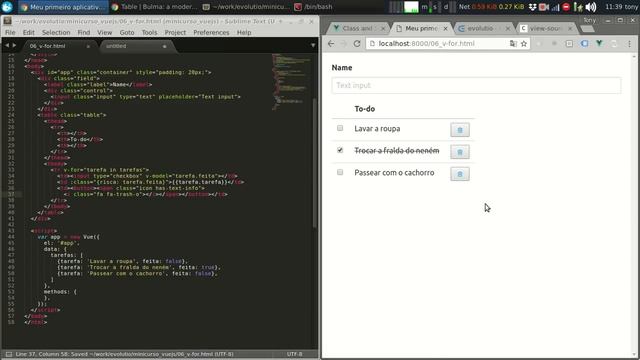Switch to 'Meu primeiro aplicativ...' taskbar window
The width and height of the screenshot is (640, 360).
(x=63, y=7)
